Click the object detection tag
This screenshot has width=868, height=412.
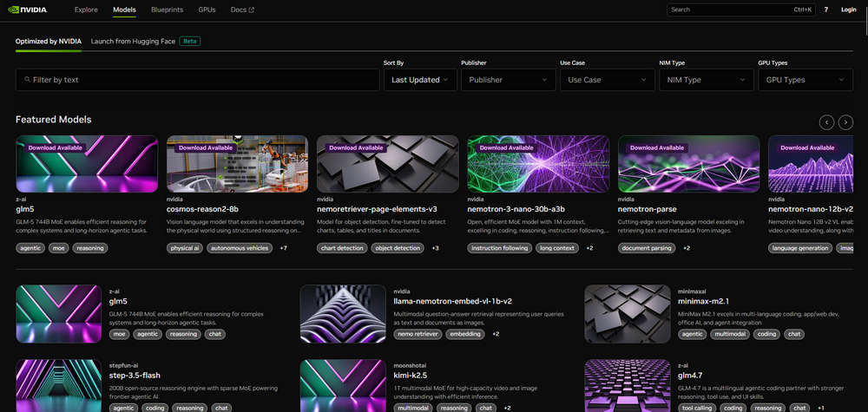(398, 248)
